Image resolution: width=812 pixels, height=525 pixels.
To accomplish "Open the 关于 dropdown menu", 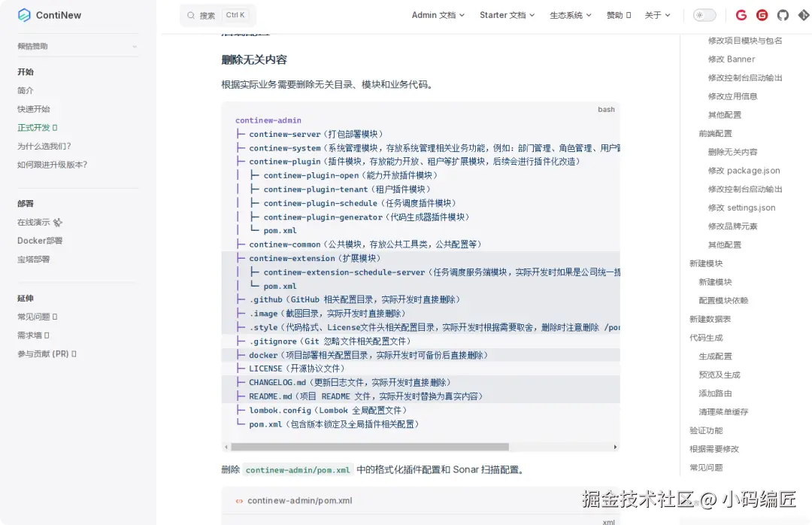I will click(657, 15).
